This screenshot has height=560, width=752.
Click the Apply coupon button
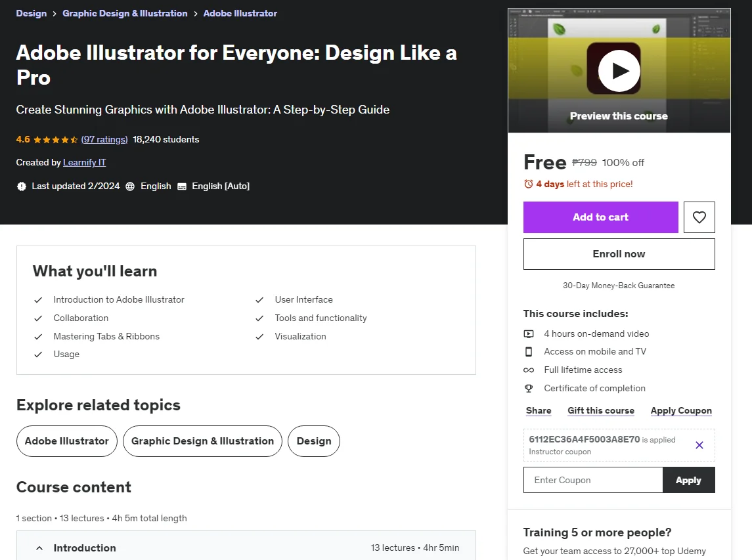(689, 480)
